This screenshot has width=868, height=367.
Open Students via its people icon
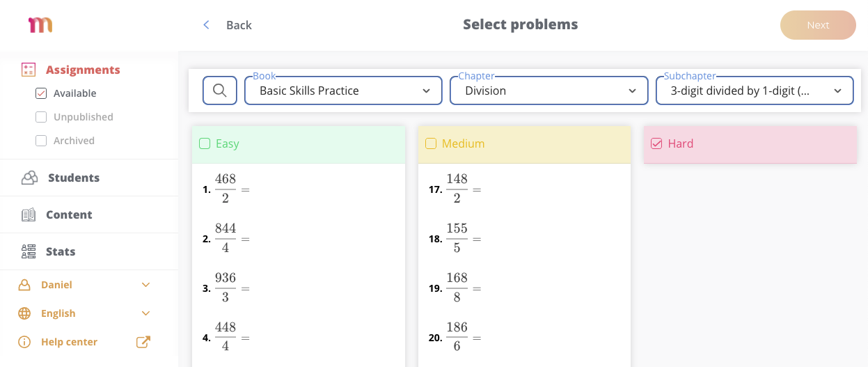(29, 178)
